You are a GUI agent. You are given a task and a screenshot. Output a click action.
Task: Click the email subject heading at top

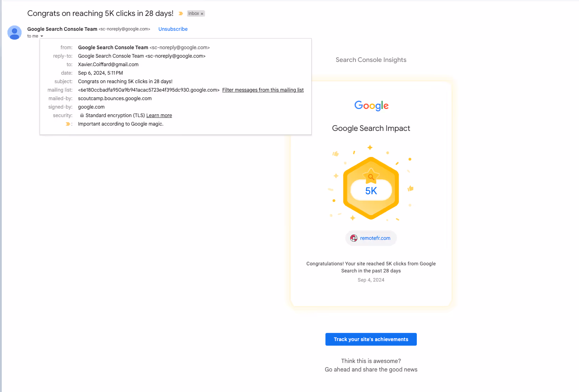pos(100,13)
